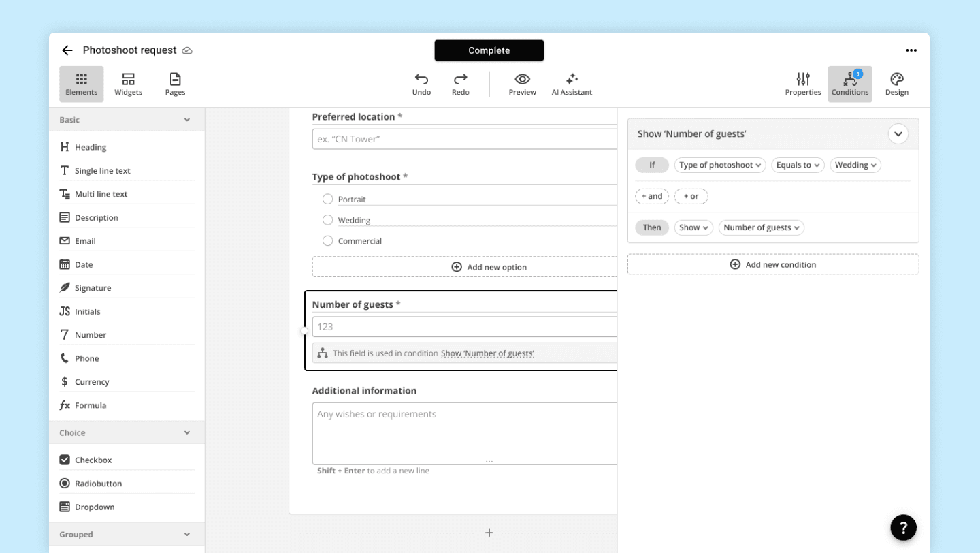Add an Email element
Viewport: 980px width, 553px height.
(x=127, y=241)
